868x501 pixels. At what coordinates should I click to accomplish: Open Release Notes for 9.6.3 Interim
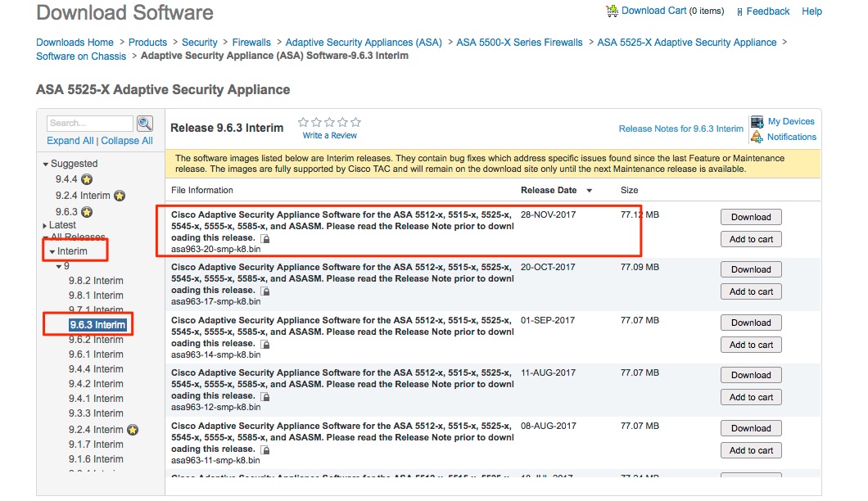tap(680, 129)
